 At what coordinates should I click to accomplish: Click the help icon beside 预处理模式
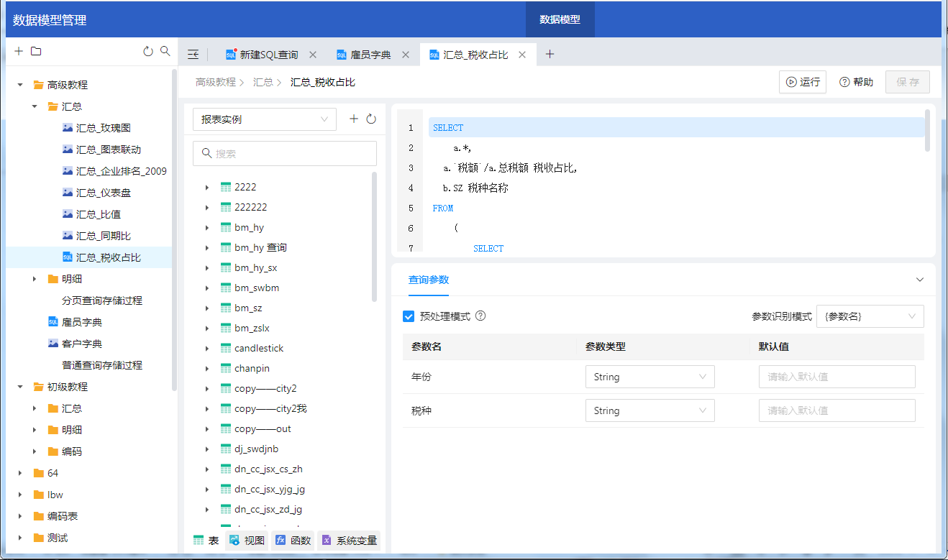pyautogui.click(x=480, y=316)
